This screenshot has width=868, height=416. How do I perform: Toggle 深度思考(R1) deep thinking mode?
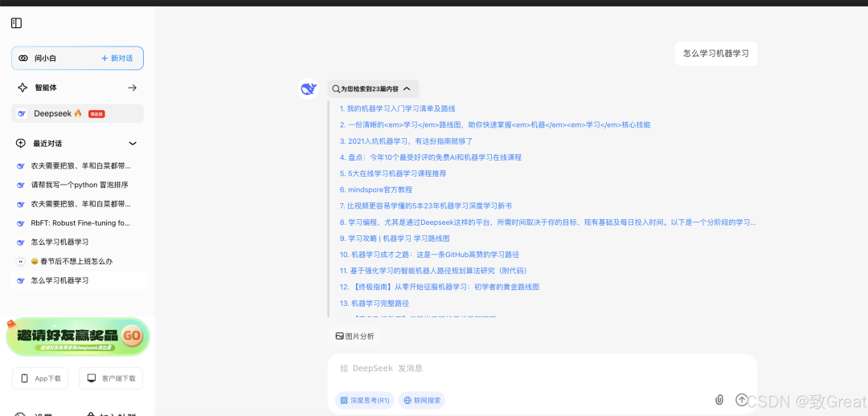pyautogui.click(x=364, y=401)
